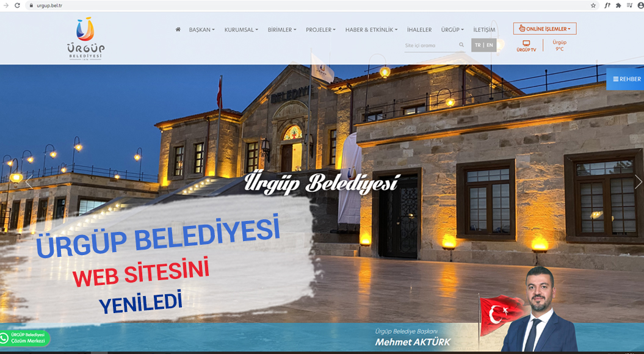Click the home icon in navigation bar
This screenshot has width=644, height=354.
tap(178, 29)
